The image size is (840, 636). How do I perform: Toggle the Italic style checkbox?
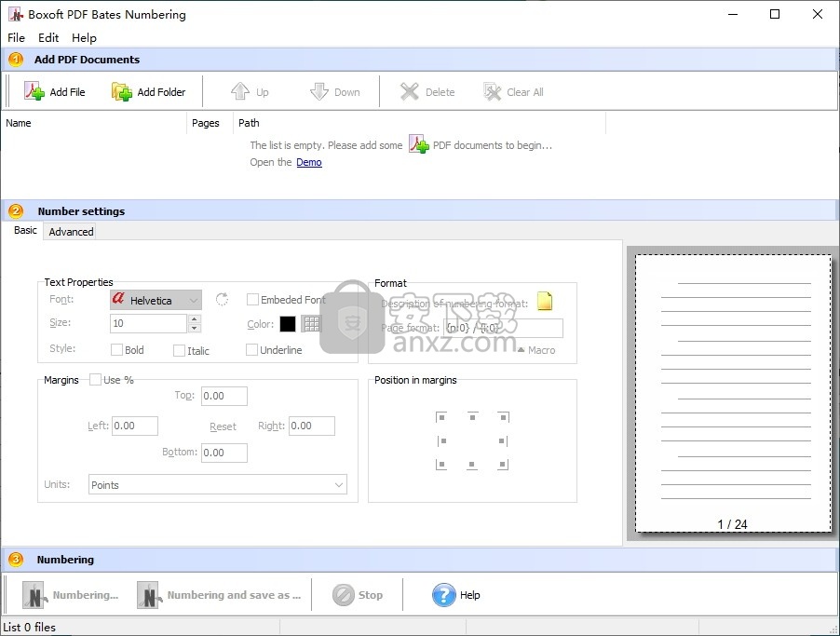pos(179,350)
